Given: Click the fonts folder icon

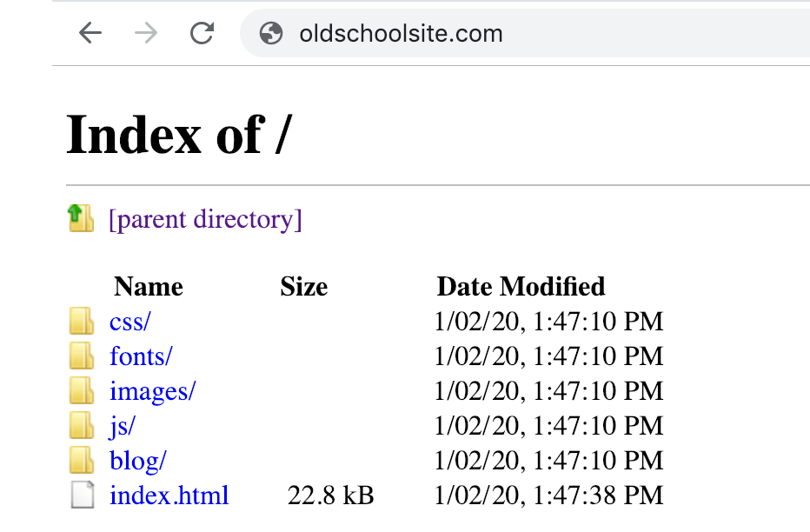Looking at the screenshot, I should pos(82,356).
